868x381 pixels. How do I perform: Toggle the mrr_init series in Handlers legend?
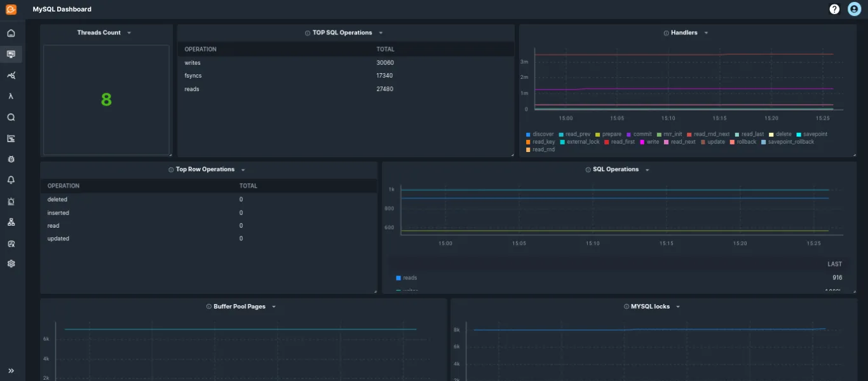pos(670,134)
